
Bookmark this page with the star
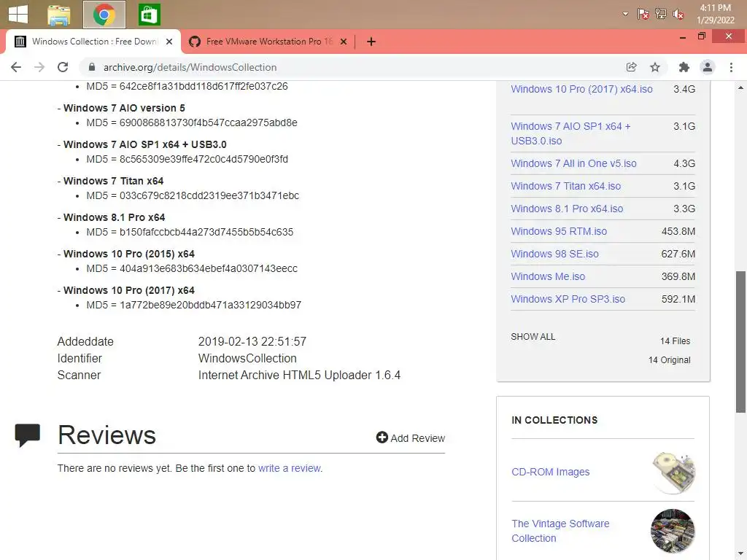coord(655,67)
